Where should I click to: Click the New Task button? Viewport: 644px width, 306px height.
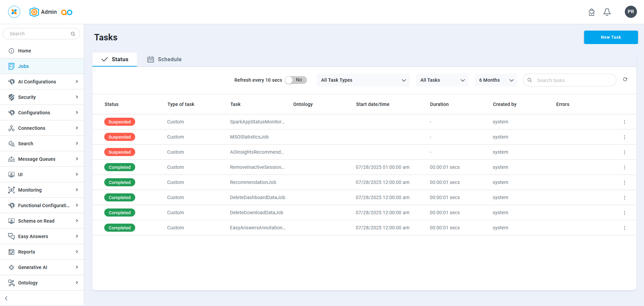(610, 37)
